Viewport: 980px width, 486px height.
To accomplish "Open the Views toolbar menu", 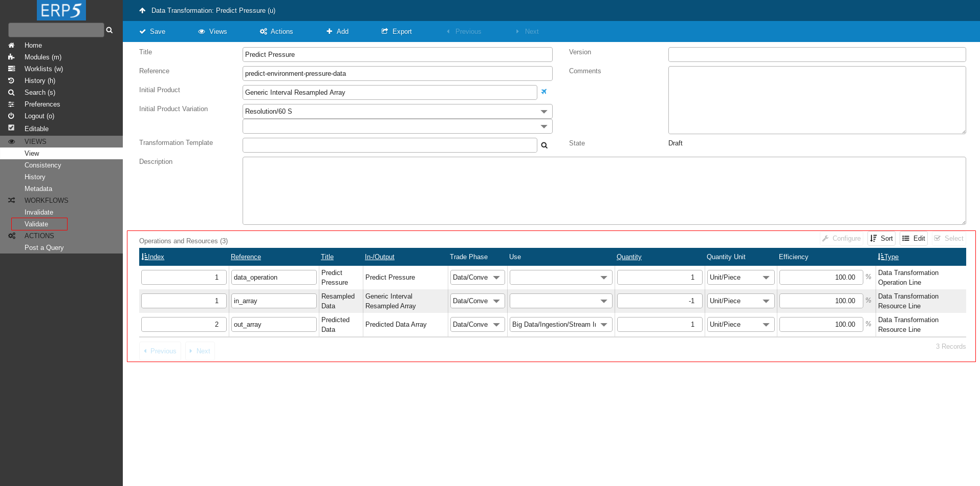I will [x=212, y=31].
